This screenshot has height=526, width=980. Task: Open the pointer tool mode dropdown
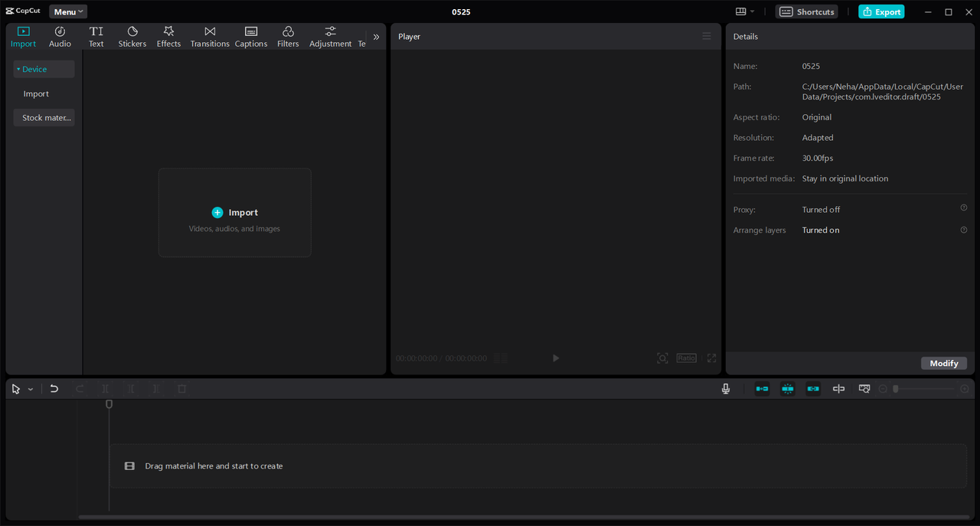point(31,390)
